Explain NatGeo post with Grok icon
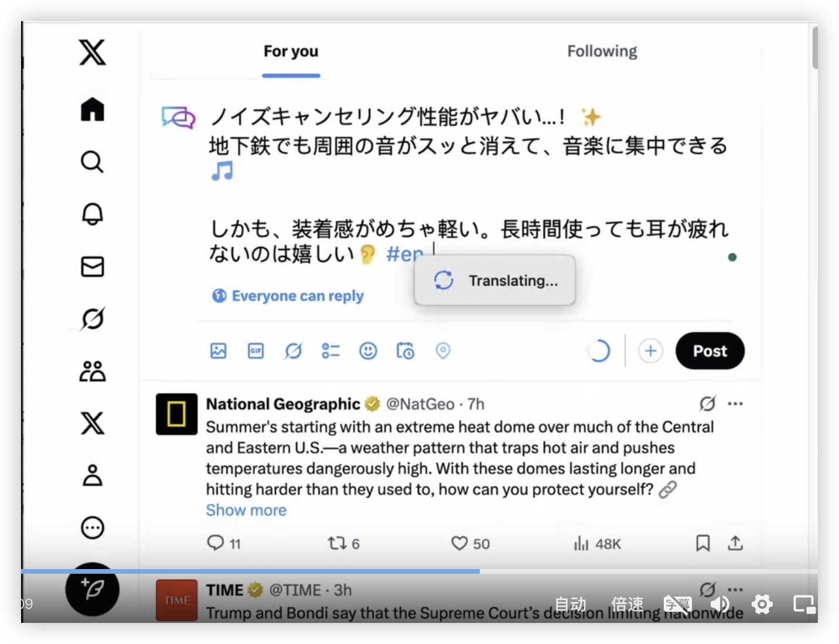The image size is (839, 644). pos(707,403)
